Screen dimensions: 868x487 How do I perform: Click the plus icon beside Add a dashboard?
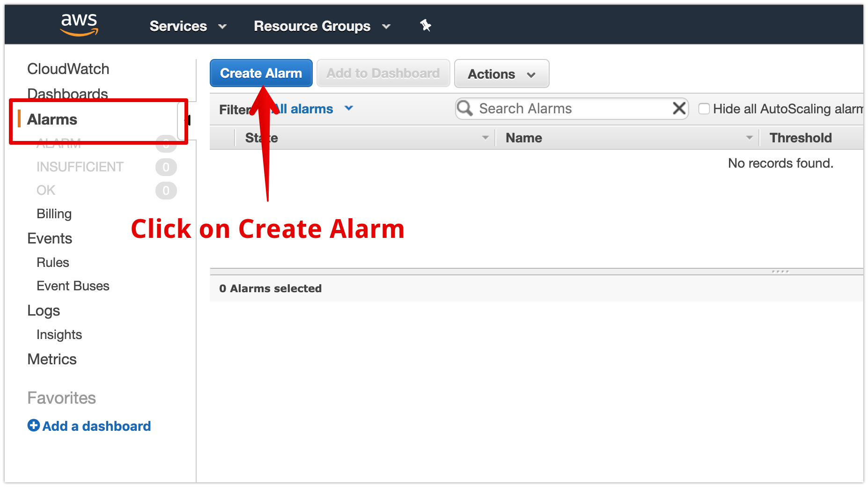34,425
